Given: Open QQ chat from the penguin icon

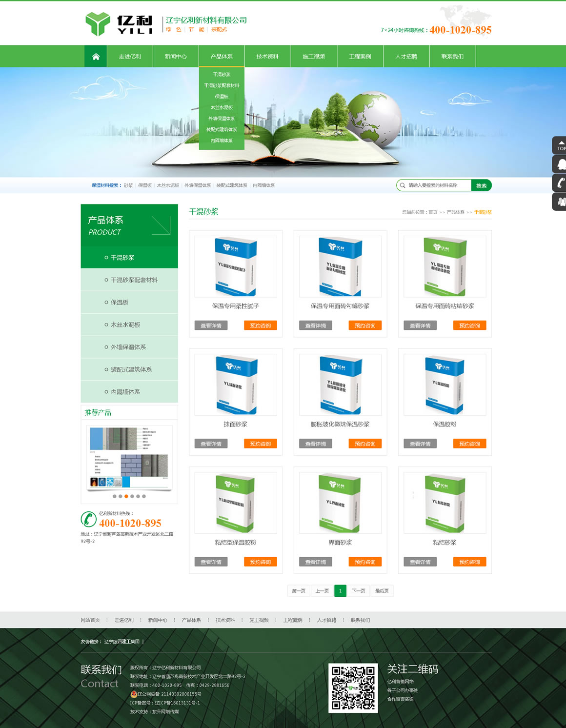Looking at the screenshot, I should coord(561,164).
